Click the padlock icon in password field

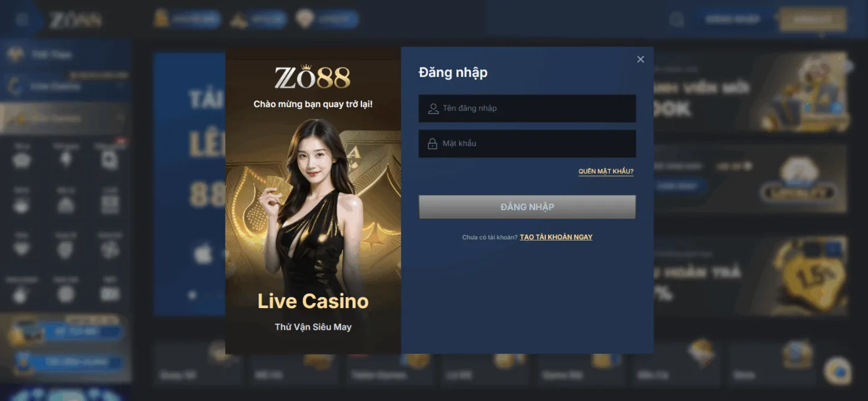click(433, 144)
